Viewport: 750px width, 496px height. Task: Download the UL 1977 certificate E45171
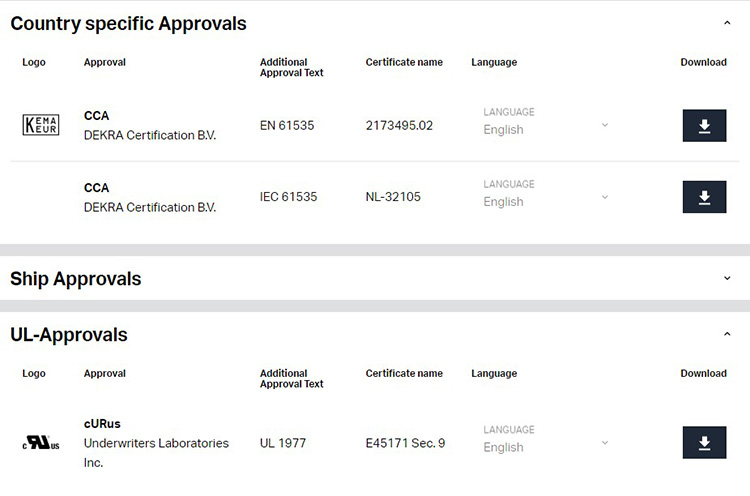pos(704,442)
